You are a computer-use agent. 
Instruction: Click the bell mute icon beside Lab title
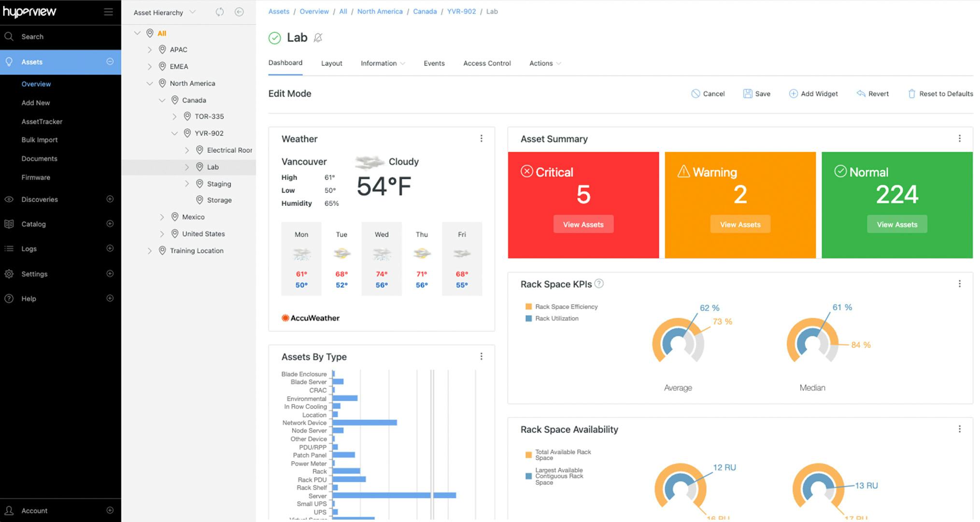[317, 38]
